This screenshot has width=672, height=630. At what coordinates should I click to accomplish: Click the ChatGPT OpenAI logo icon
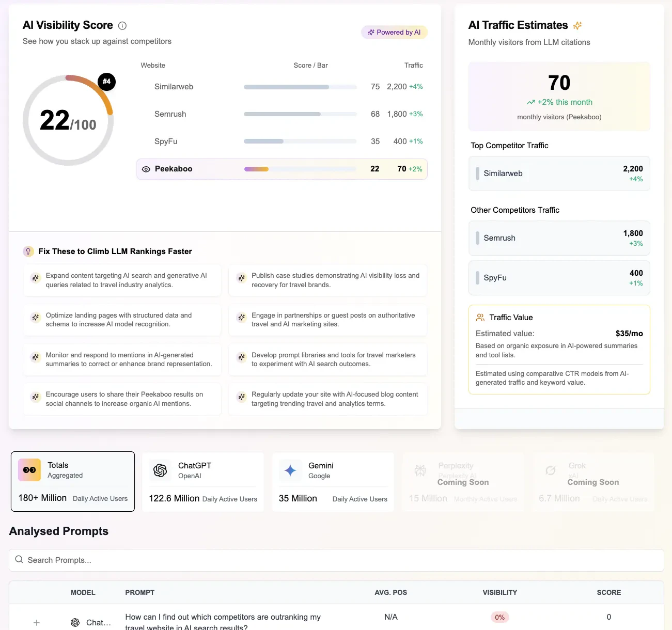pos(160,470)
